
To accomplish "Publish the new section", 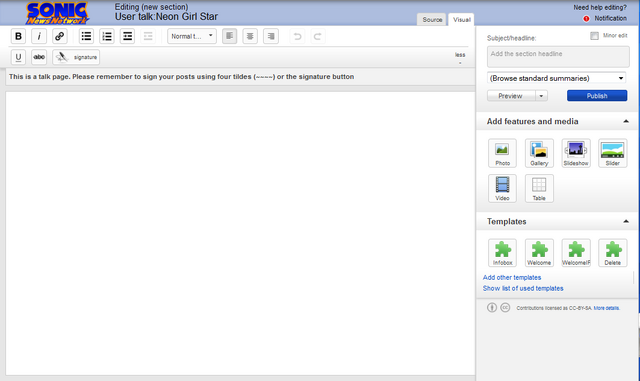I will [x=597, y=96].
